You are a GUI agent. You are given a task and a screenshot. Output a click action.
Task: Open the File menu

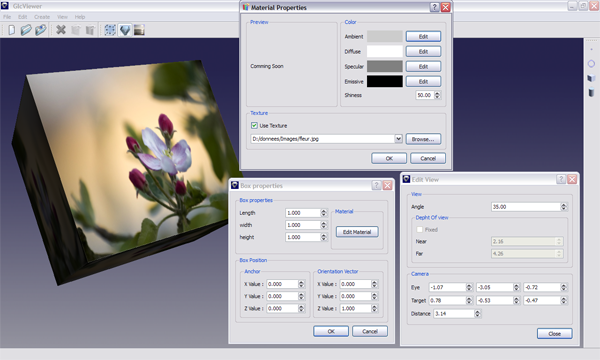7,17
